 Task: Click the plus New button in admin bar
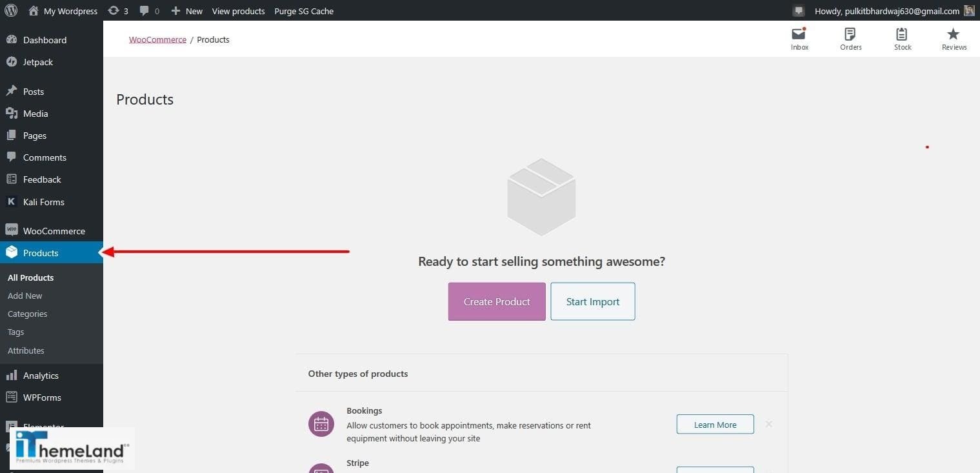(x=187, y=11)
